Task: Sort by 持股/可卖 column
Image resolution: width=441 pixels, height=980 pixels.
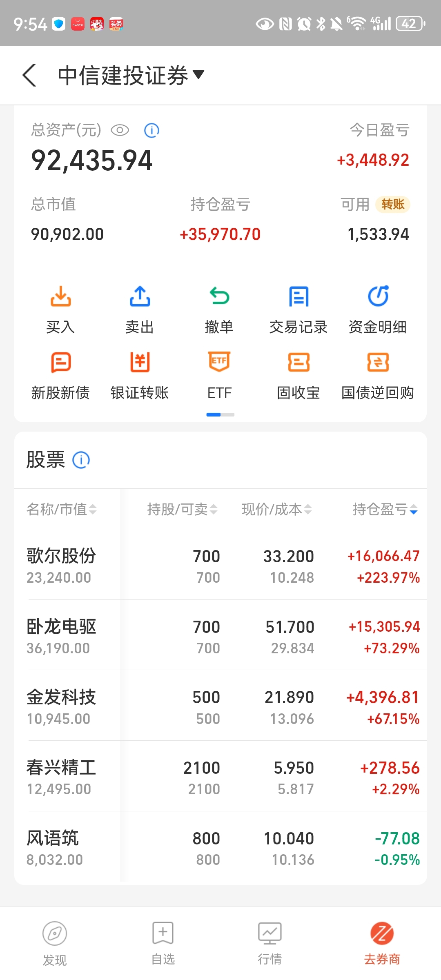Action: (x=182, y=509)
